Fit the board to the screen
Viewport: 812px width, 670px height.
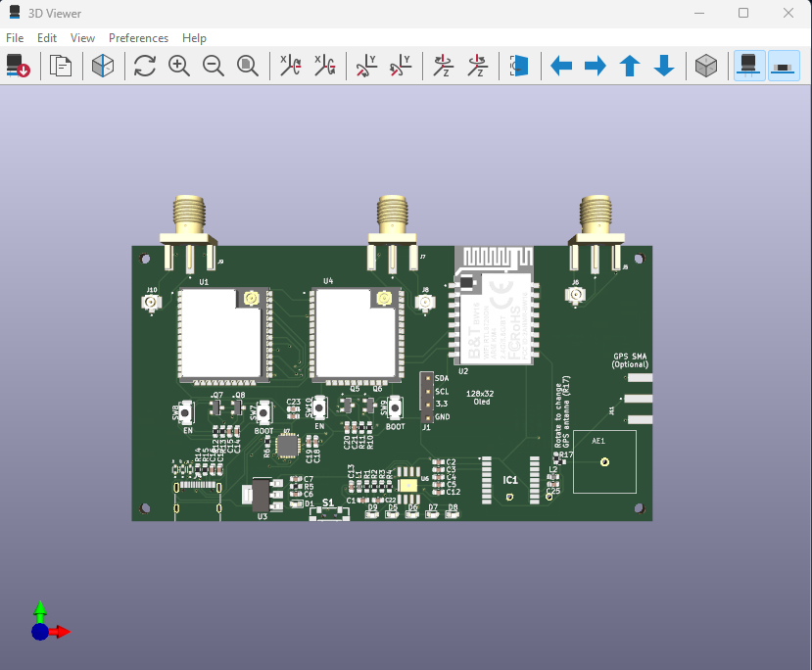pyautogui.click(x=248, y=66)
